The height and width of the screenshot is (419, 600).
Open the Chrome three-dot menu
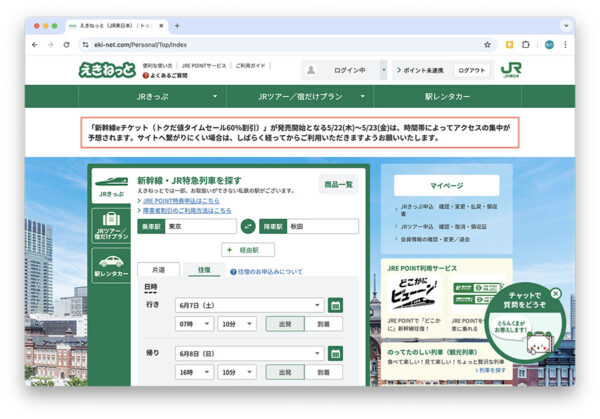pos(565,45)
